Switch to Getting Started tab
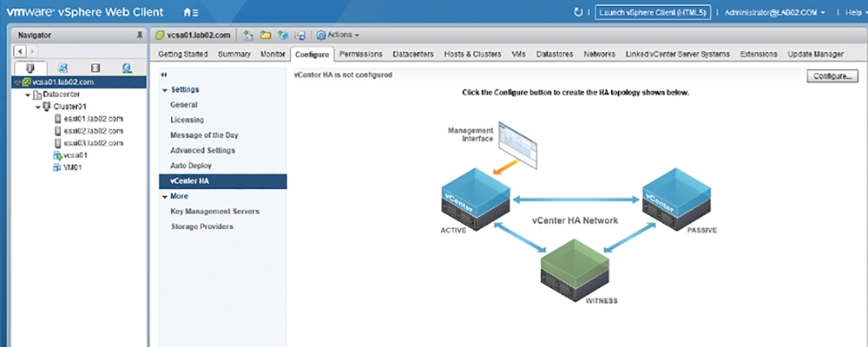868x347 pixels. 182,55
